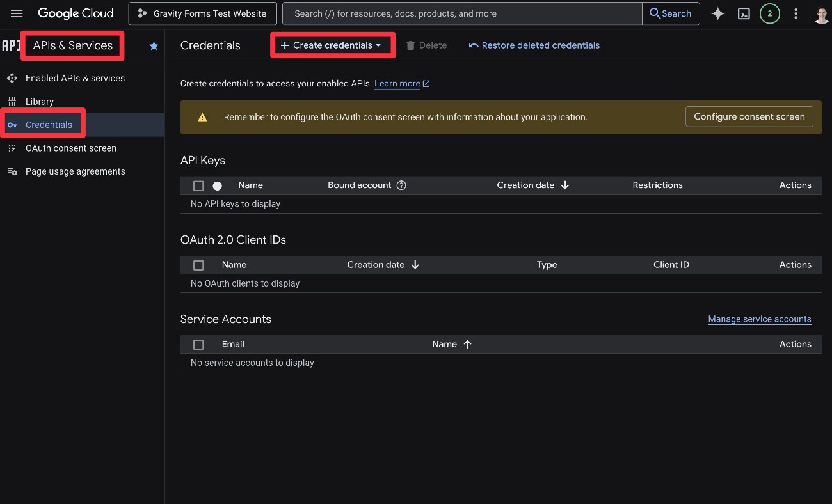Screen dimensions: 832x504
Task: Open the more options vertical dots menu
Action: click(796, 13)
